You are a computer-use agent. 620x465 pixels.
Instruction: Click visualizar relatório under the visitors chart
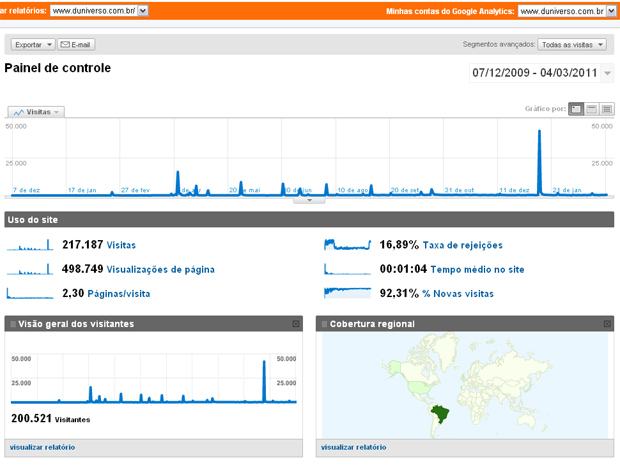pyautogui.click(x=43, y=447)
